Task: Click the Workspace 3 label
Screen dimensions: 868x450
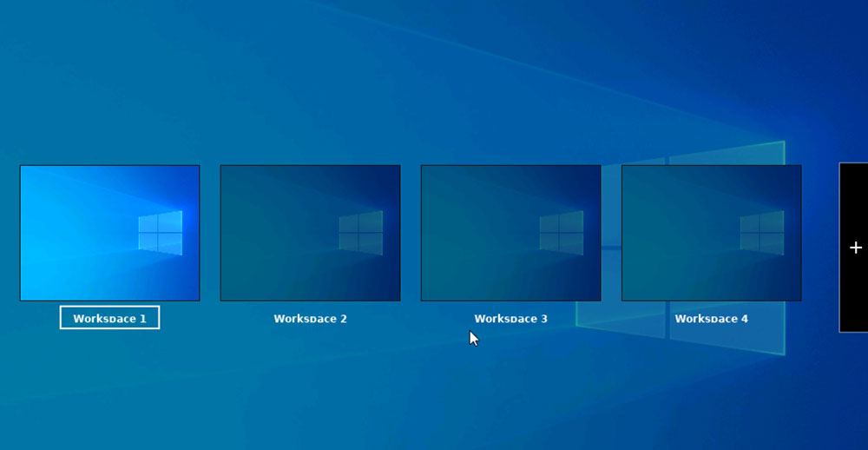Action: click(510, 319)
